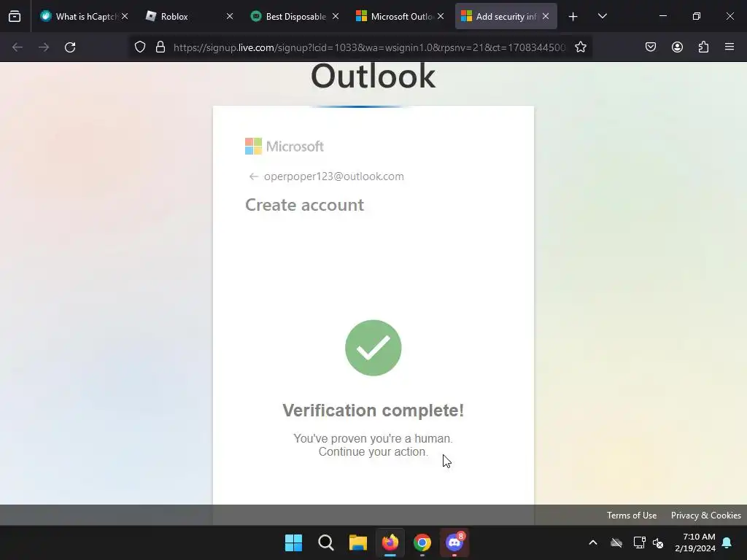747x560 pixels.
Task: Open the Privacy & Cookies link
Action: pos(705,516)
